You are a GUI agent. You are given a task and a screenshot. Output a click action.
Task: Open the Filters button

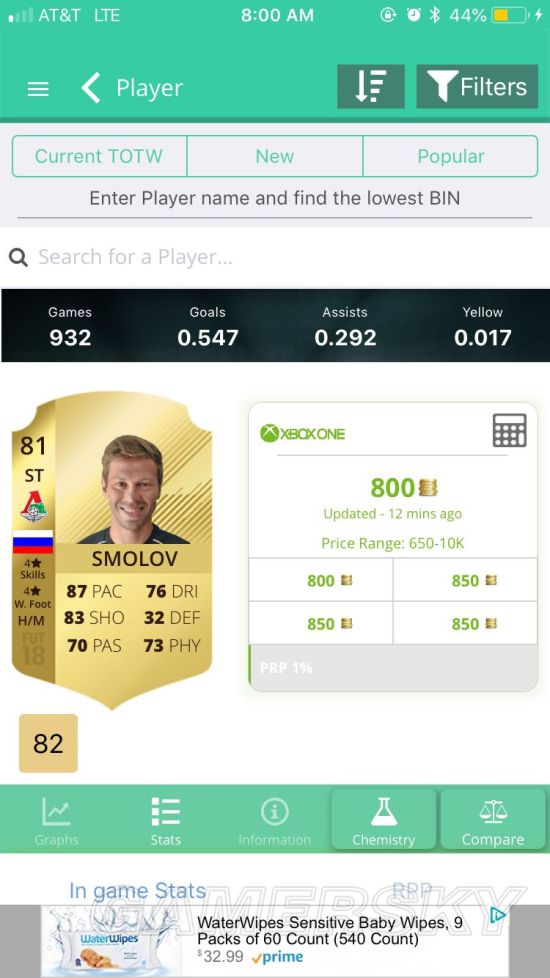tap(477, 87)
